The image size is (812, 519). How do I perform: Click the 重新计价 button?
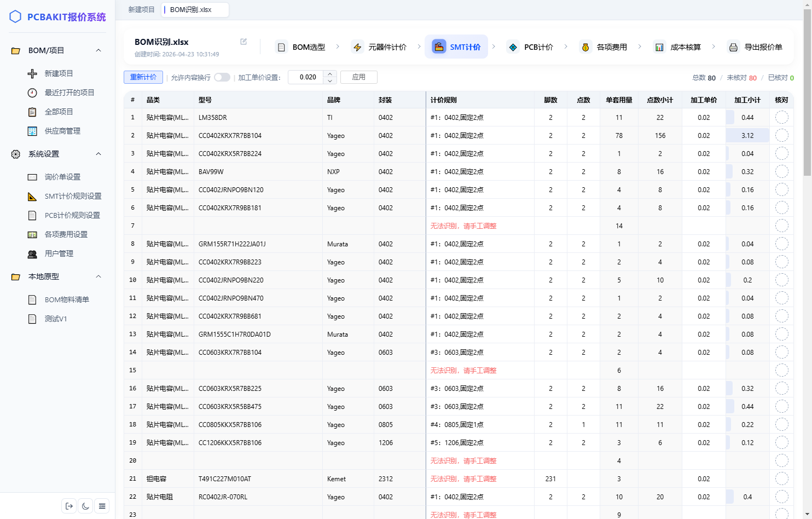click(143, 77)
